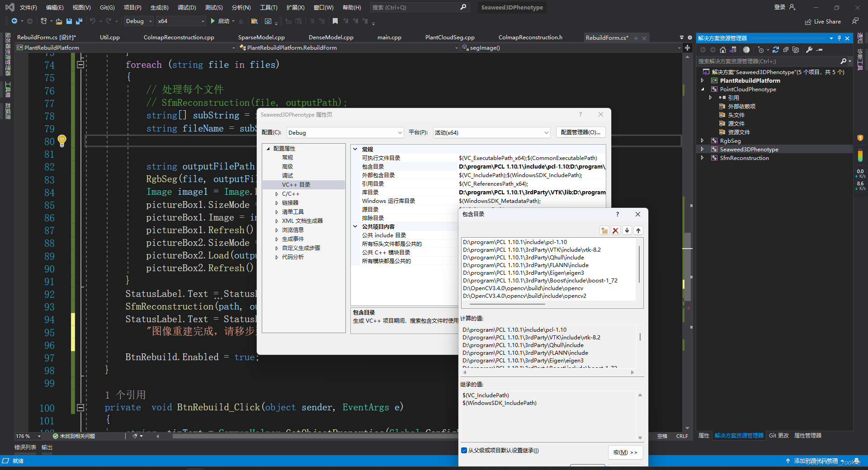The width and height of the screenshot is (868, 470).
Task: Click the Home icon in Solution Explorer toolbar
Action: tap(722, 50)
